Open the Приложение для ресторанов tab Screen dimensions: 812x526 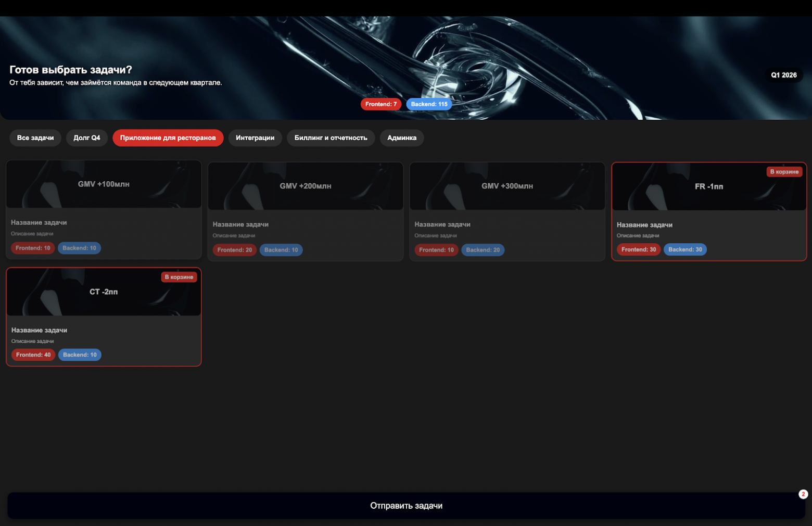pyautogui.click(x=168, y=138)
